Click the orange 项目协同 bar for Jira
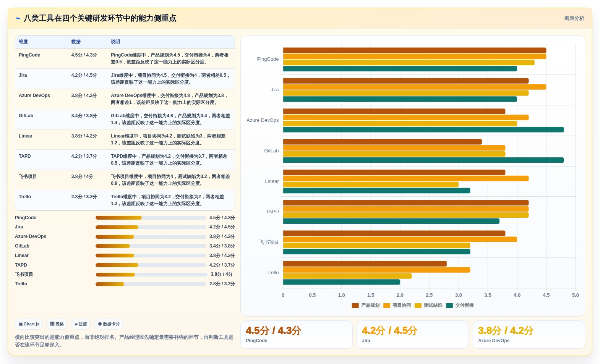The image size is (600, 364). click(415, 87)
